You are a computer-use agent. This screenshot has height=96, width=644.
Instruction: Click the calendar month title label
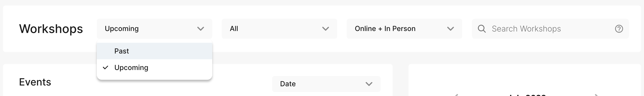pyautogui.click(x=528, y=95)
